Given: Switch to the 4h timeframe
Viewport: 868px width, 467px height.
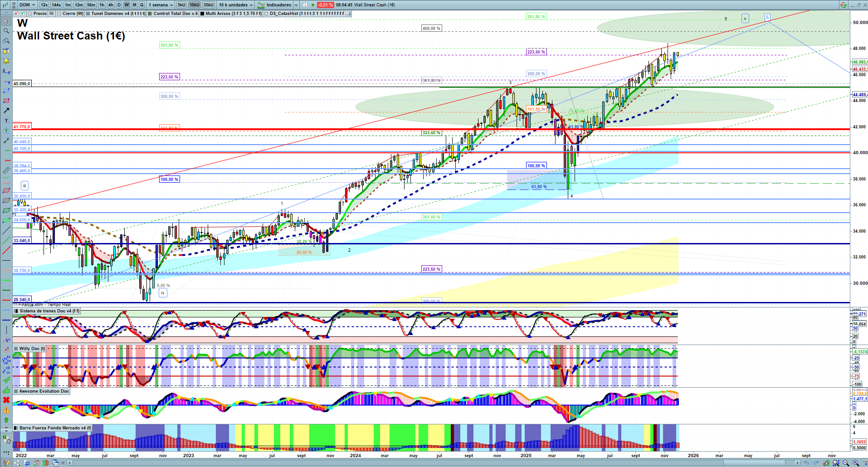Looking at the screenshot, I should [111, 5].
